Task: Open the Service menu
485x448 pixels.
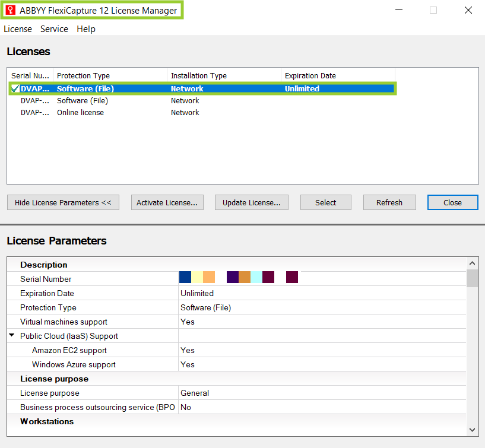Action: click(54, 29)
